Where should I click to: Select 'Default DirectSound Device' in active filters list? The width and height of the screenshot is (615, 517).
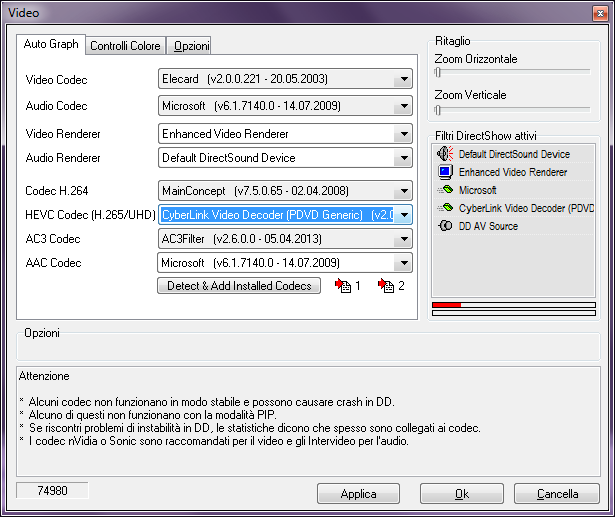click(514, 154)
